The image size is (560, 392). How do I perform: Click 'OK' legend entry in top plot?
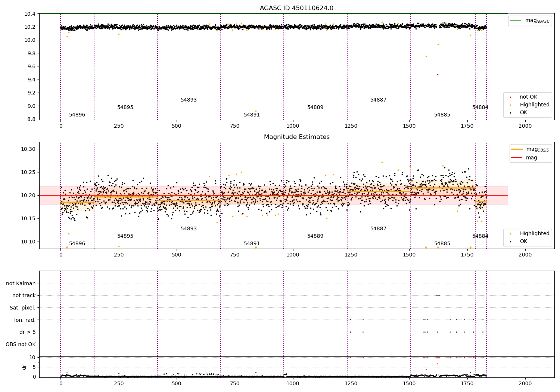(519, 113)
